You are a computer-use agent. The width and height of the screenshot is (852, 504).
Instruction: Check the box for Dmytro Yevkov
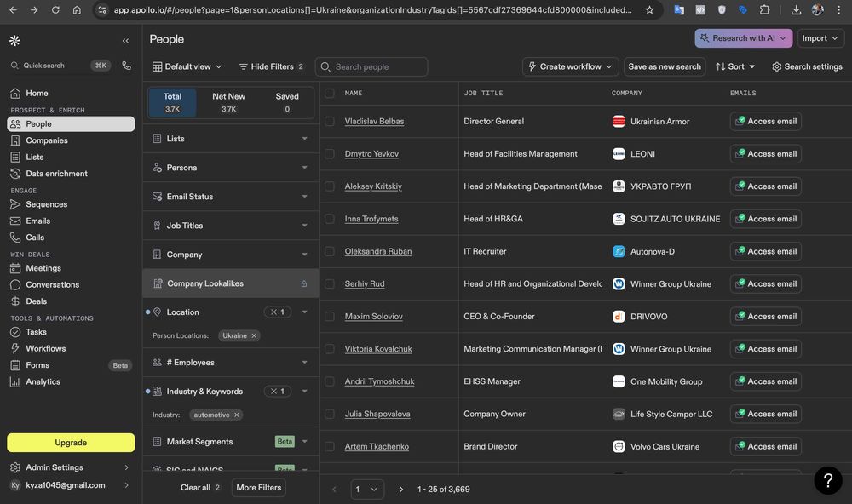click(329, 154)
